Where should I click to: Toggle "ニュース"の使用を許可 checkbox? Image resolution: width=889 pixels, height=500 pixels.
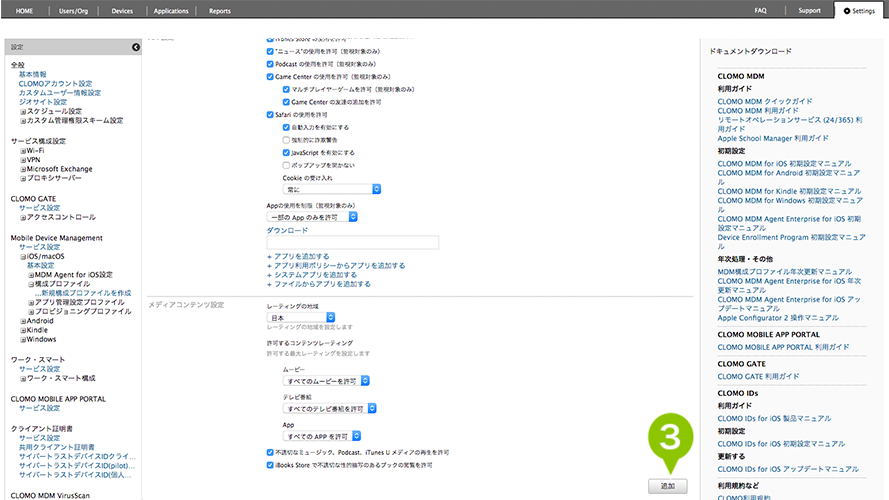(x=270, y=51)
